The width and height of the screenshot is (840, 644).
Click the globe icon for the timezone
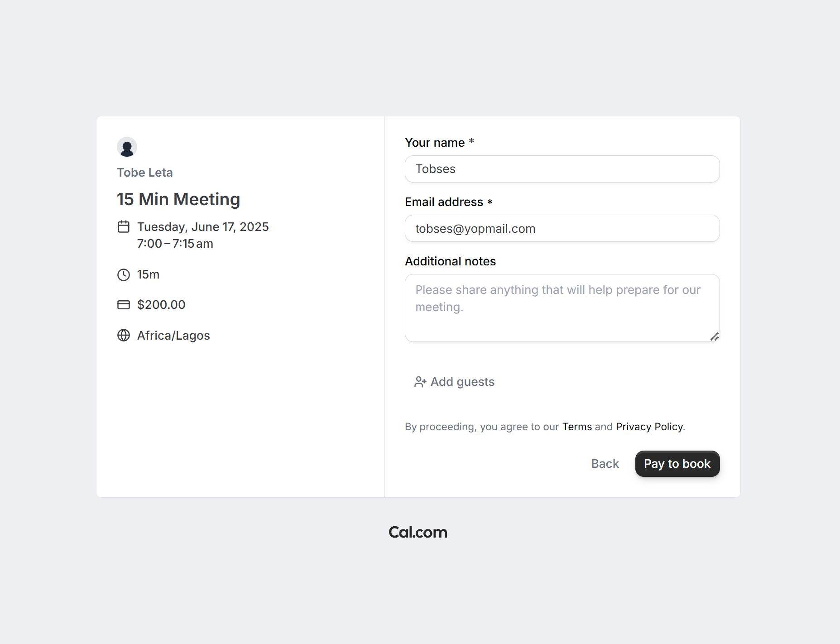(x=124, y=335)
